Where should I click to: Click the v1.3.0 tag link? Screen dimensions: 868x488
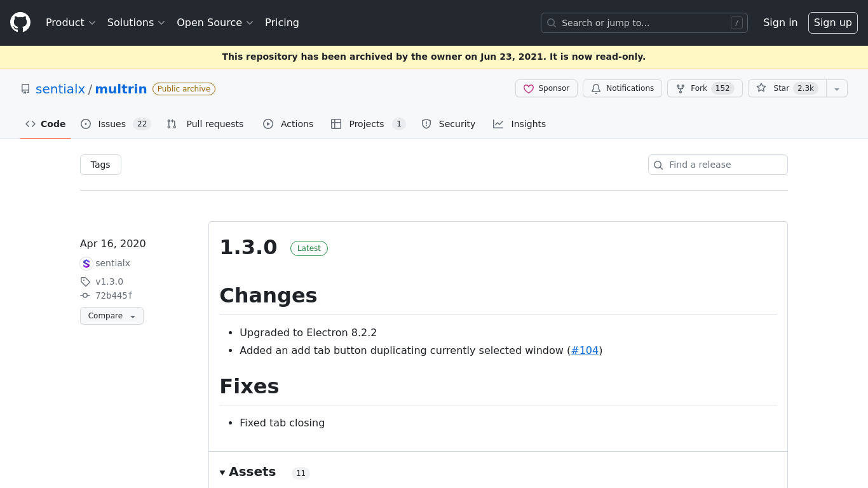pos(109,281)
